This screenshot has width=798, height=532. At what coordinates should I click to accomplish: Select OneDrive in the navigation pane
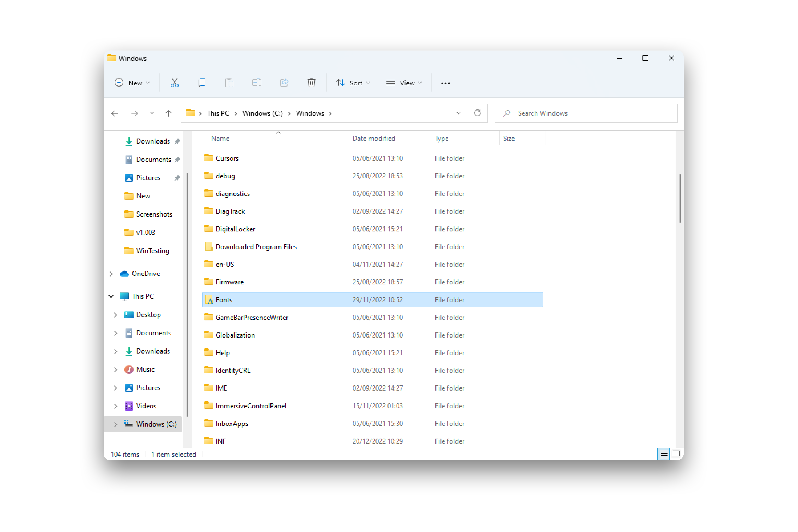[146, 273]
